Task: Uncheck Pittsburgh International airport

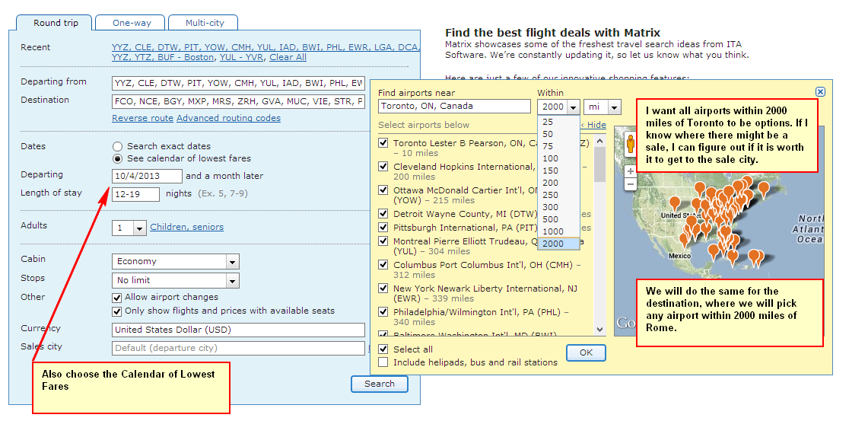Action: click(x=383, y=228)
